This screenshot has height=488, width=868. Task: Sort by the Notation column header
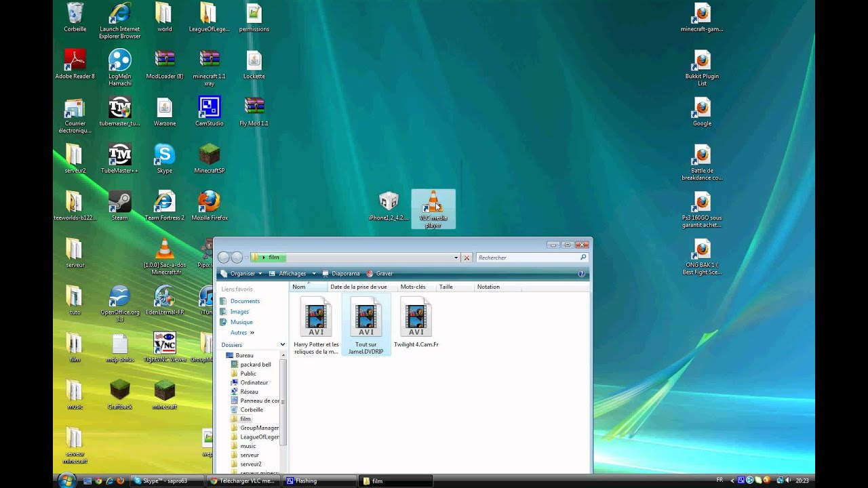[x=496, y=287]
